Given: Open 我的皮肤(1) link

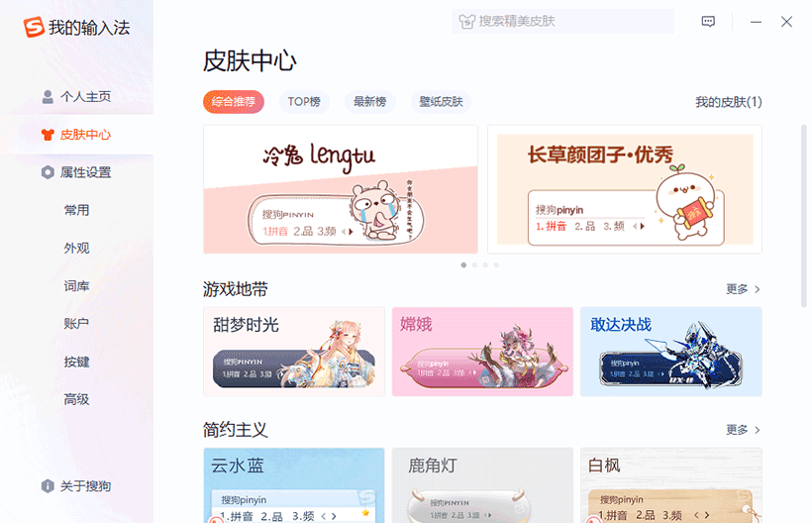Looking at the screenshot, I should coord(728,102).
